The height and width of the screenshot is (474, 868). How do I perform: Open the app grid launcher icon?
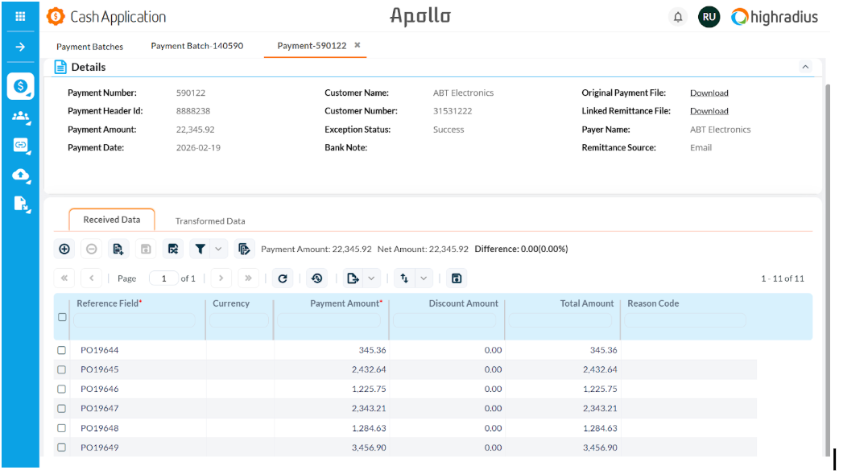coord(20,17)
